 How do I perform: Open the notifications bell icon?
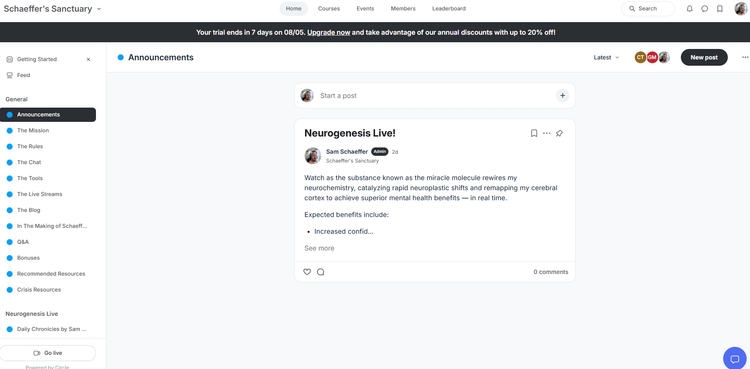point(689,9)
